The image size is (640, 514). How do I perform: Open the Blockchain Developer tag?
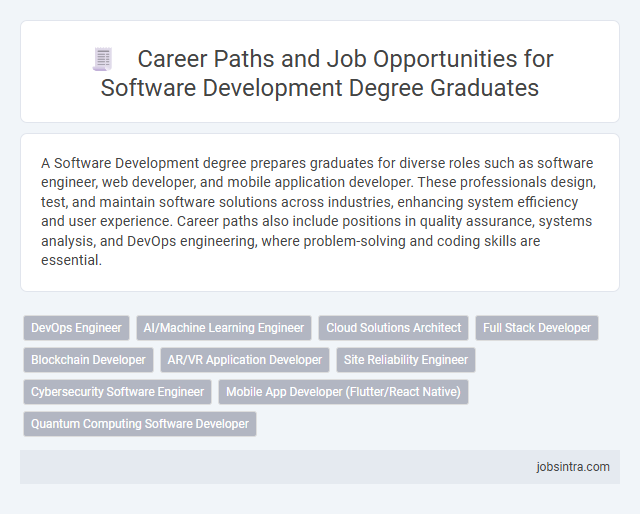click(88, 360)
